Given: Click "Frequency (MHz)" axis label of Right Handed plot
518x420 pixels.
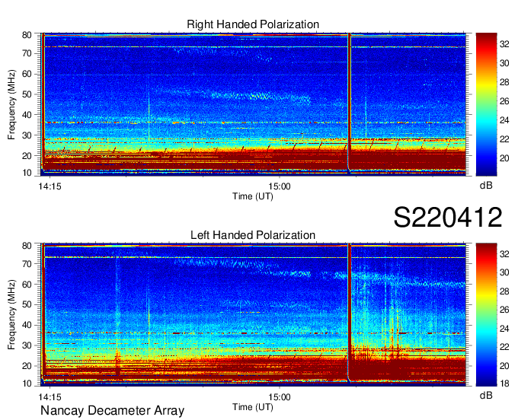Looking at the screenshot, I should [11, 104].
